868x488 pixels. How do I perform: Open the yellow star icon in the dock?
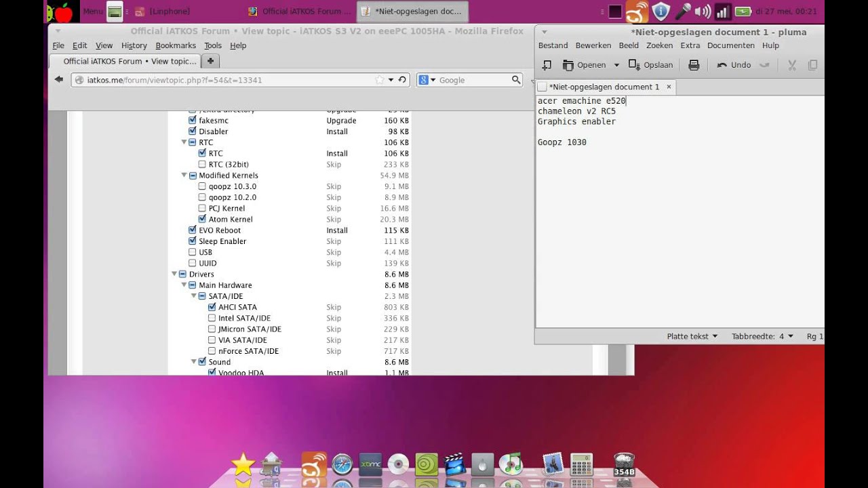tap(243, 465)
